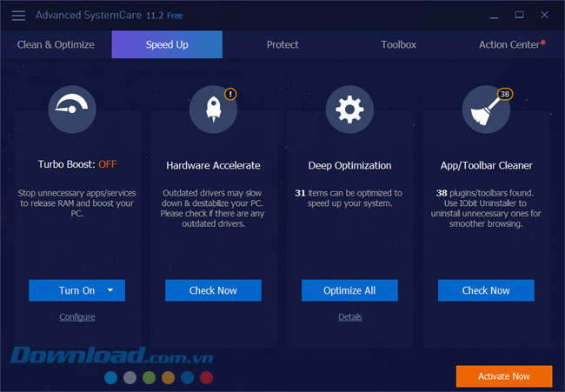
Task: Open Configure link under Turbo Boost
Action: pos(77,317)
